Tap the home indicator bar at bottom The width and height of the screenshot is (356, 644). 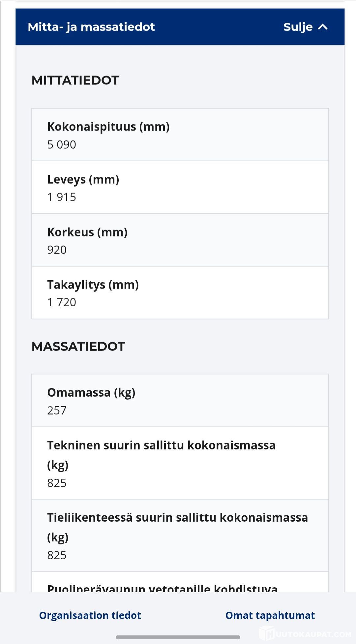pyautogui.click(x=178, y=637)
